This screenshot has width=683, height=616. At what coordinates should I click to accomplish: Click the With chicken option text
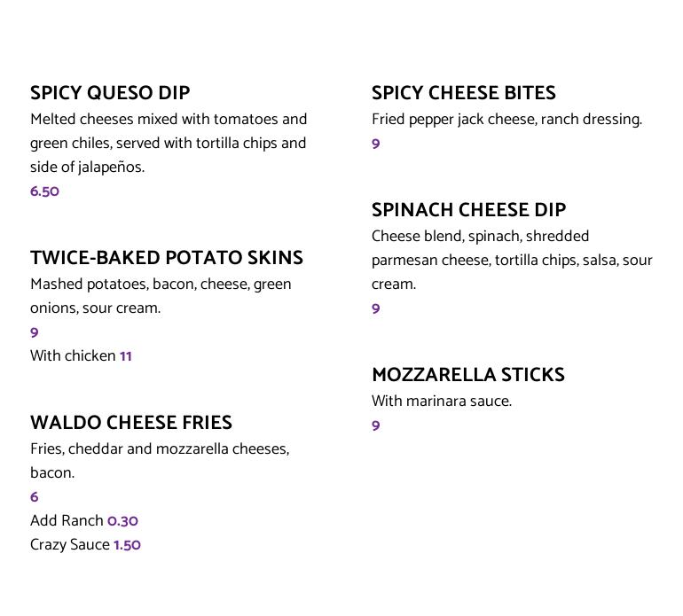73,356
